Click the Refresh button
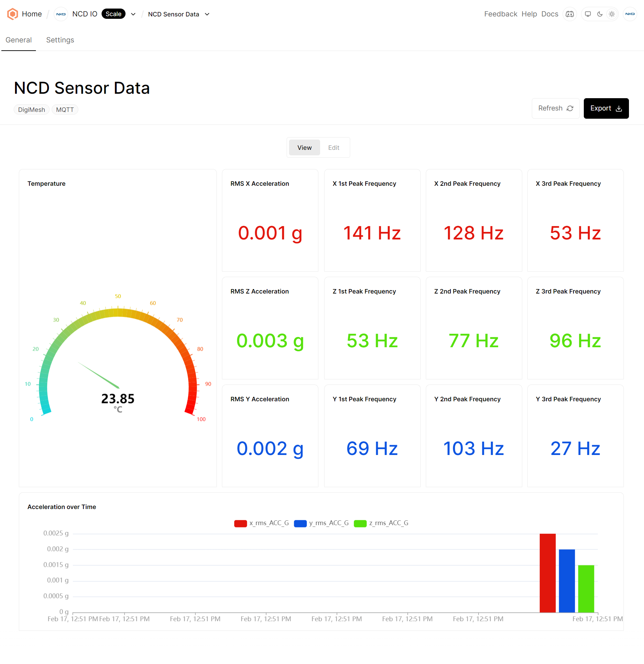Screen dimensions: 644x664 point(555,108)
